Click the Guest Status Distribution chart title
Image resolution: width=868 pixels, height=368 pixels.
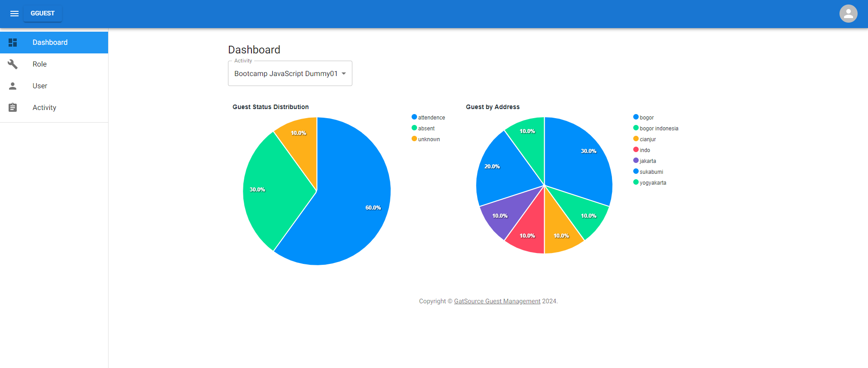(270, 107)
